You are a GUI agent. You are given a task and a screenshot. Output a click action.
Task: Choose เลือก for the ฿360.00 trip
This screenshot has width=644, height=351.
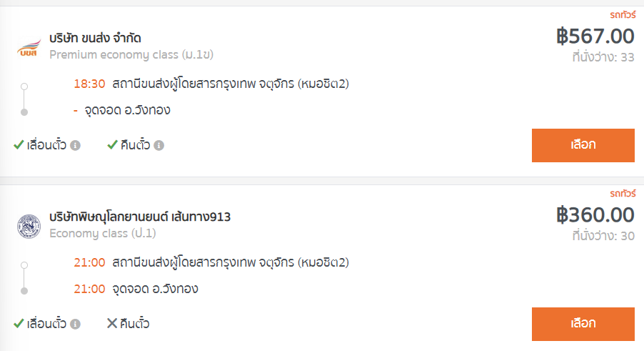[x=583, y=324]
